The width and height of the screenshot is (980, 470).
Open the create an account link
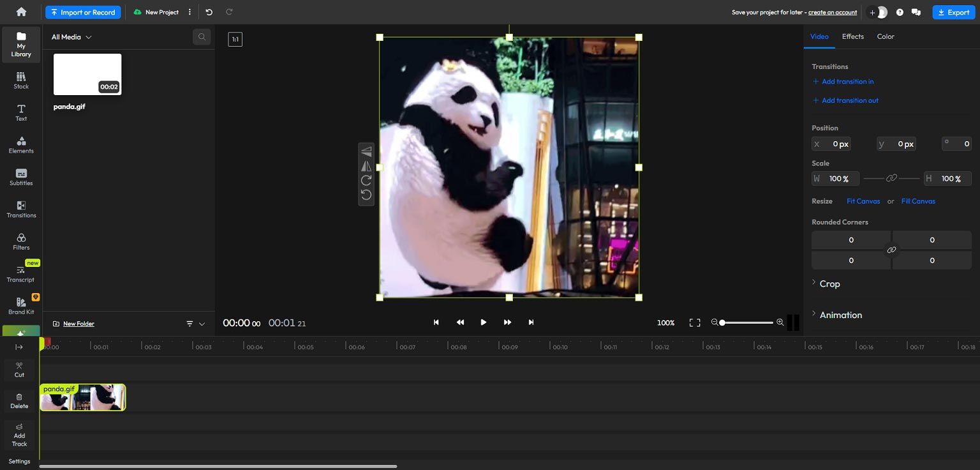click(833, 11)
